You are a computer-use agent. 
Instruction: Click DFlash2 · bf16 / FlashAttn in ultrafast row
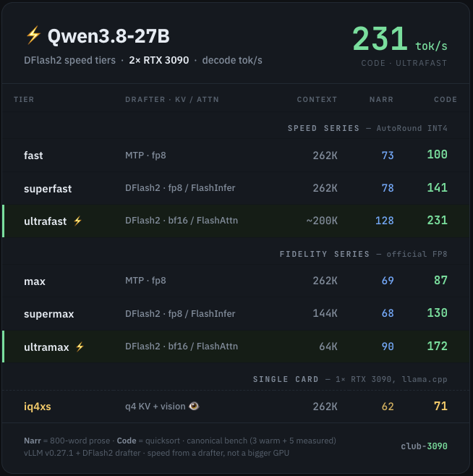point(182,221)
